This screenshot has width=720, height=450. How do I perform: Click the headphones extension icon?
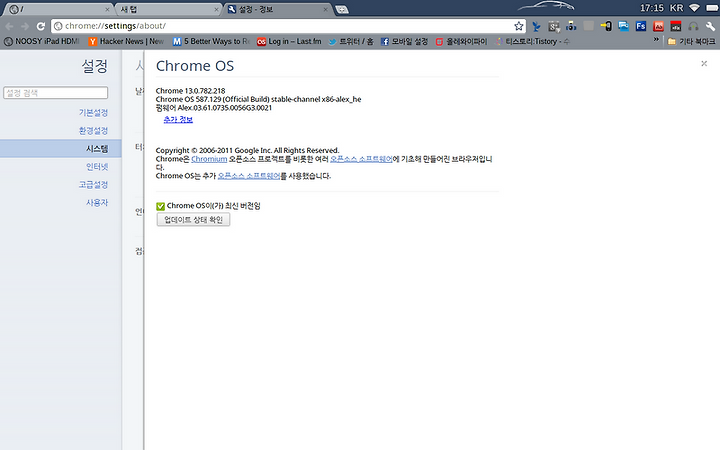(x=693, y=26)
